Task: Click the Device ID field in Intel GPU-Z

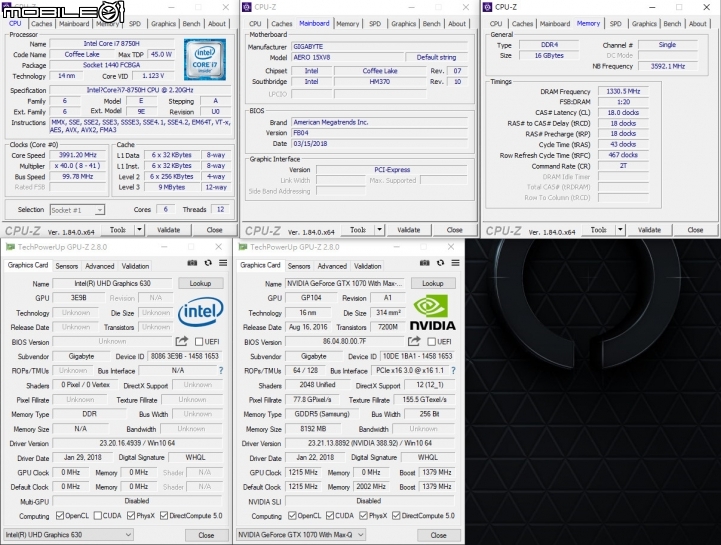Action: pyautogui.click(x=185, y=356)
